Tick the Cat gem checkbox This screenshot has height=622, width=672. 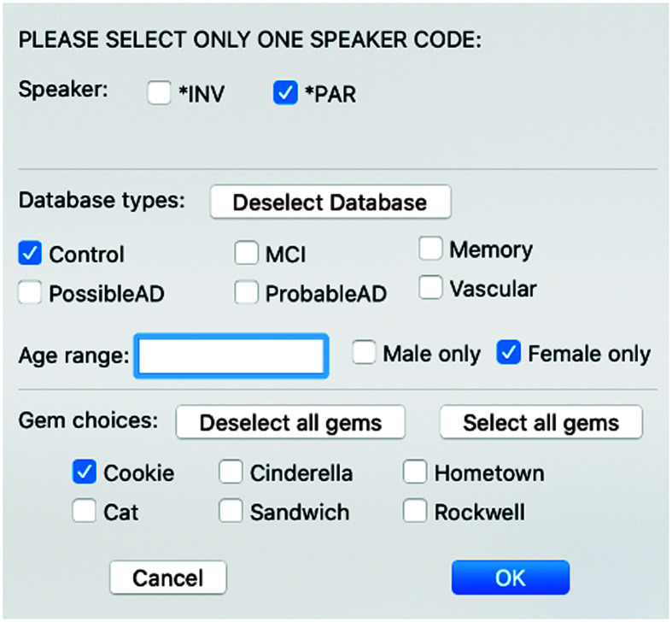click(x=84, y=512)
